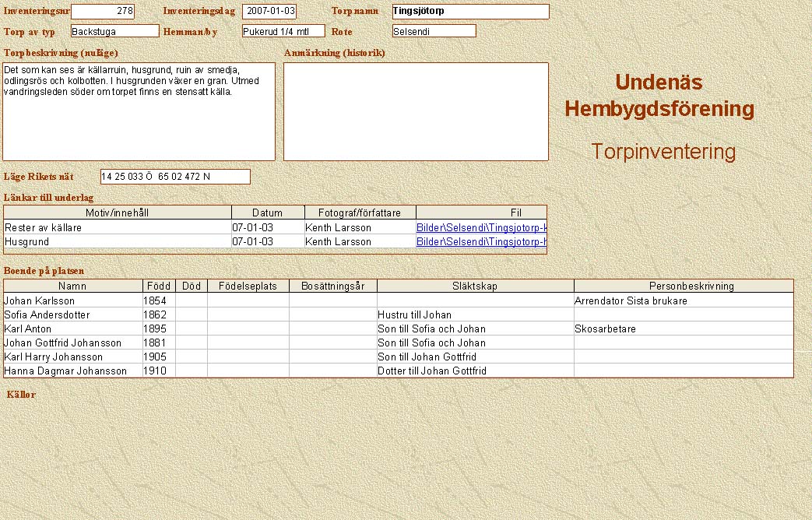Click the birth year 1905 cell
This screenshot has width=812, height=520.
(x=159, y=357)
